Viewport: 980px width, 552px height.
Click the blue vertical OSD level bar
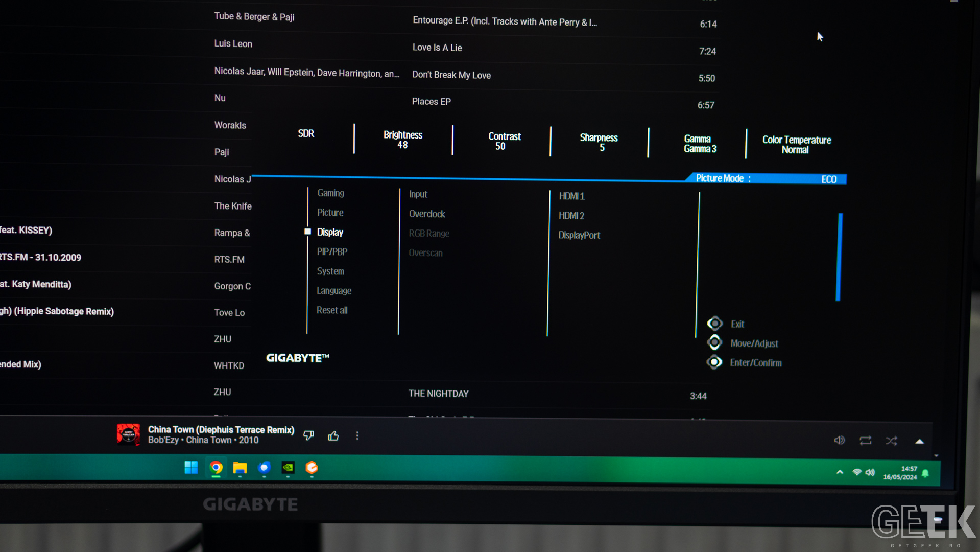[x=839, y=257]
